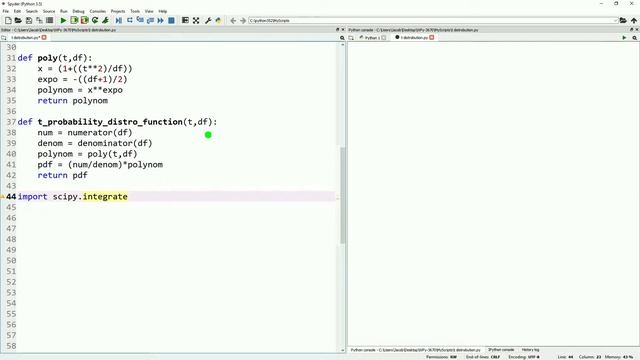Start debugging the file
640x360 pixels.
[x=118, y=20]
